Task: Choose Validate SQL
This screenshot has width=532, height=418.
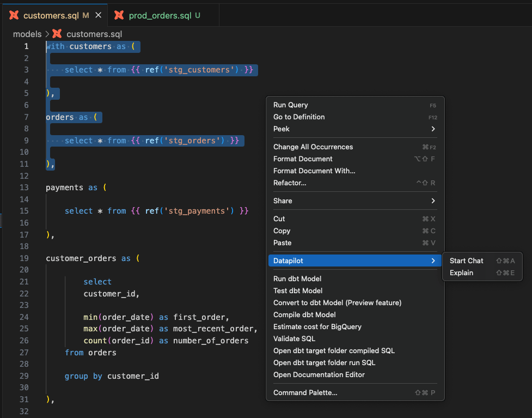Action: click(x=355, y=338)
